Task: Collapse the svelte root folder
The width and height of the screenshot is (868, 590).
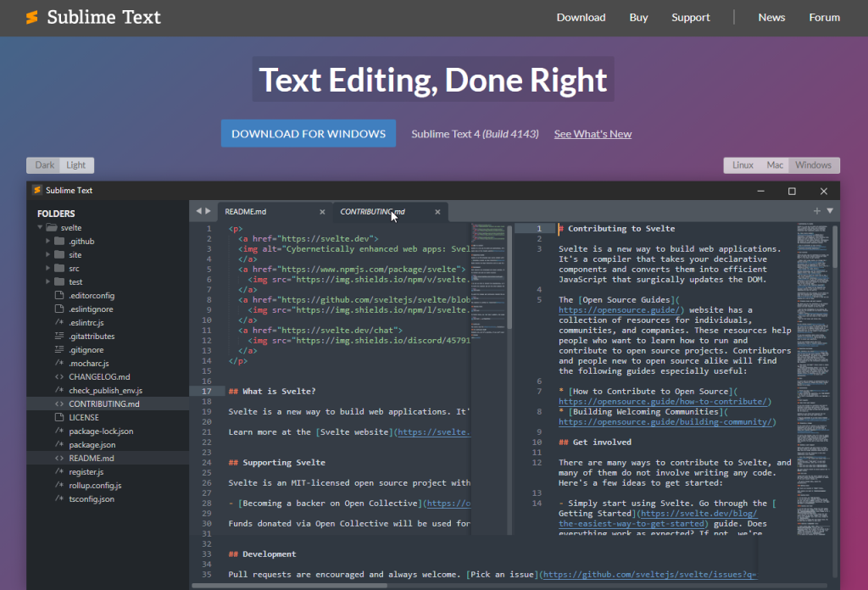Action: point(40,227)
